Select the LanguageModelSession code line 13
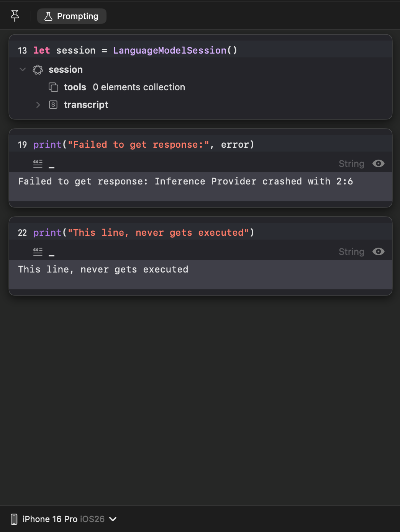 pyautogui.click(x=135, y=51)
